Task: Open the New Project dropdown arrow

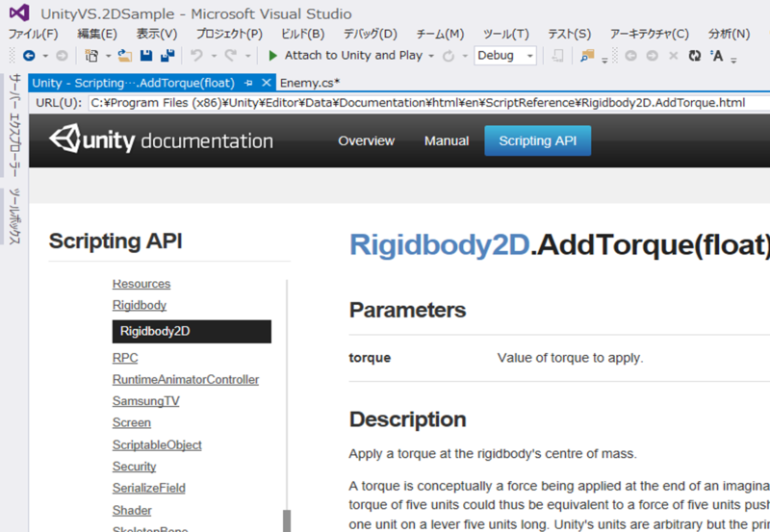Action: (108, 56)
